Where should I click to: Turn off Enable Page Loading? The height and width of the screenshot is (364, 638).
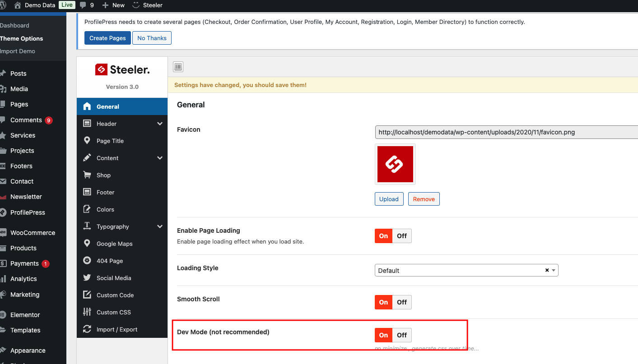pos(402,236)
